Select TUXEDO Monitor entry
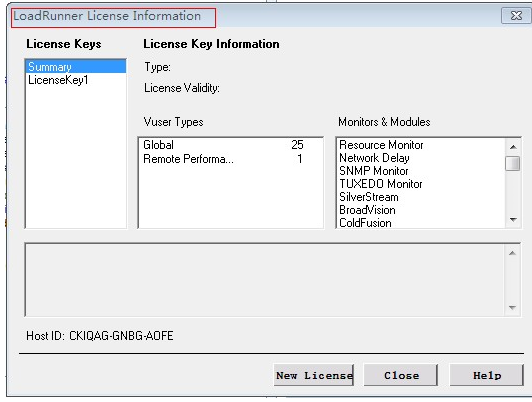Screen dimensions: 532x402 pos(381,184)
